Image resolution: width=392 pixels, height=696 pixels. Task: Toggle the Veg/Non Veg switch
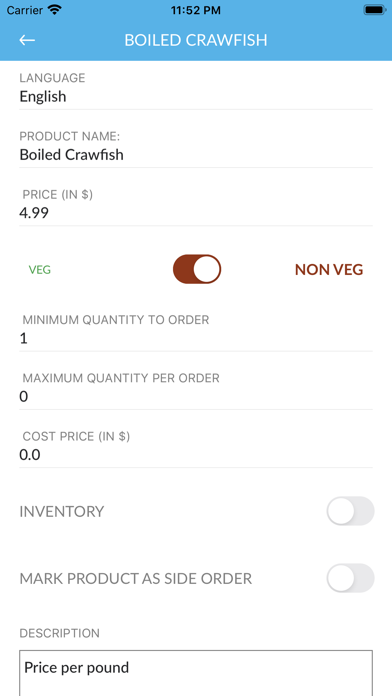[197, 269]
